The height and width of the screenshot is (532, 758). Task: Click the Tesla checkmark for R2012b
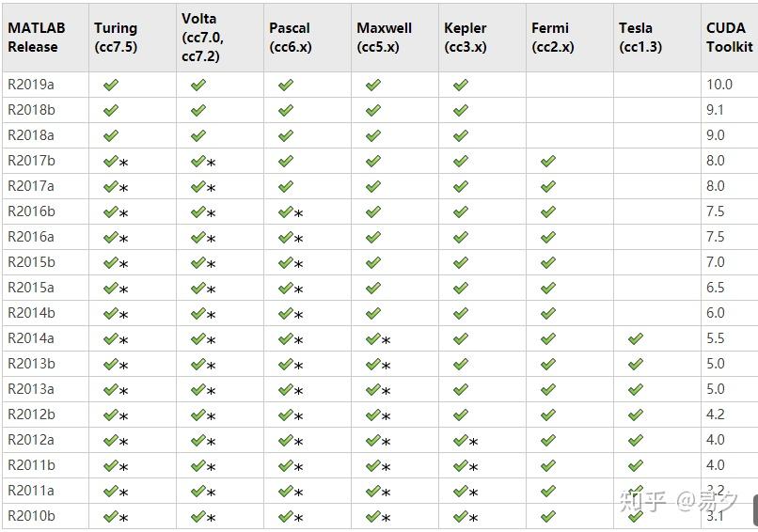pyautogui.click(x=636, y=415)
